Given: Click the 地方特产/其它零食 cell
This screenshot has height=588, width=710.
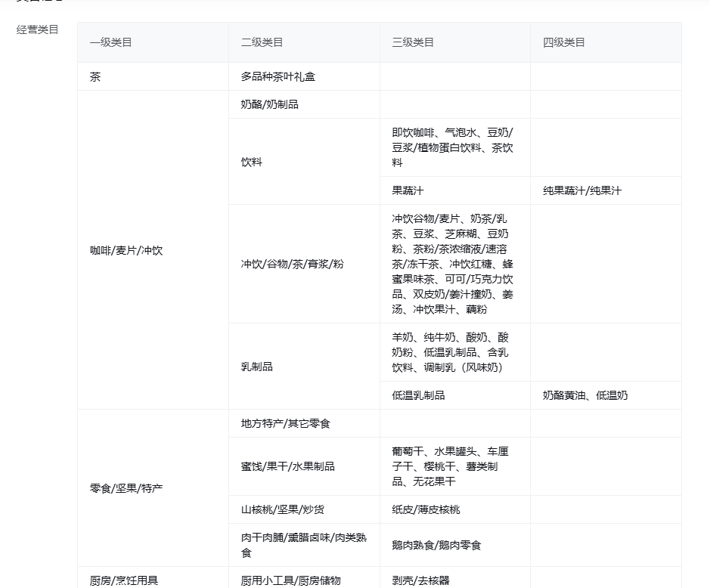Looking at the screenshot, I should tap(285, 423).
